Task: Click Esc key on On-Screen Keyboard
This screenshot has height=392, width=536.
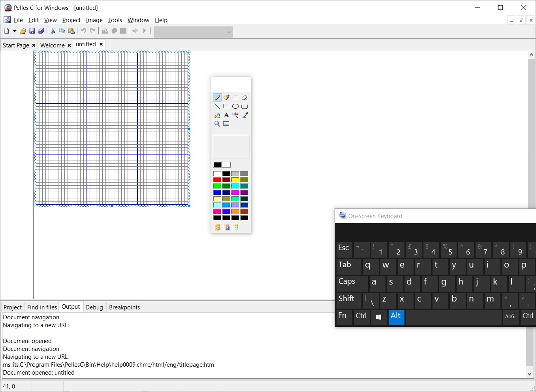Action: click(x=344, y=249)
